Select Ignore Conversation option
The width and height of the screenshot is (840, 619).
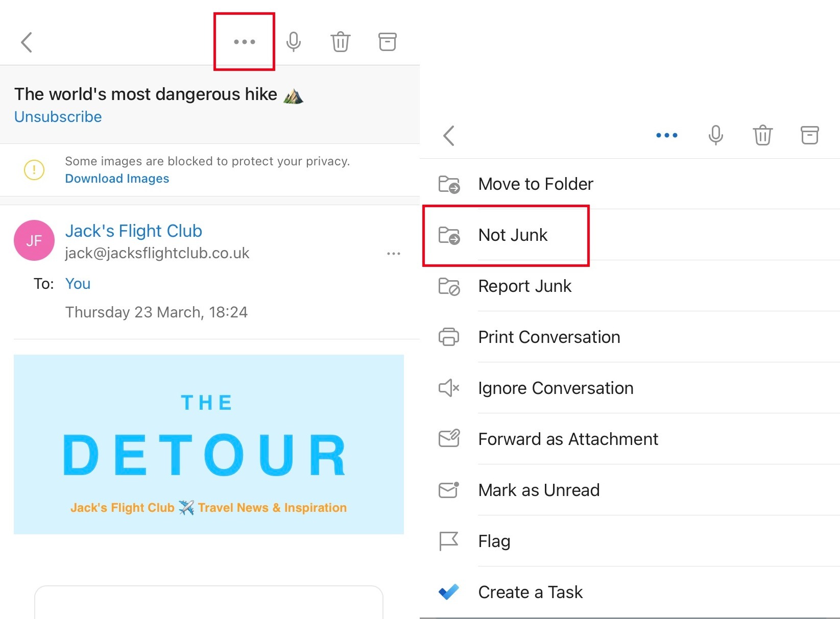tap(556, 388)
